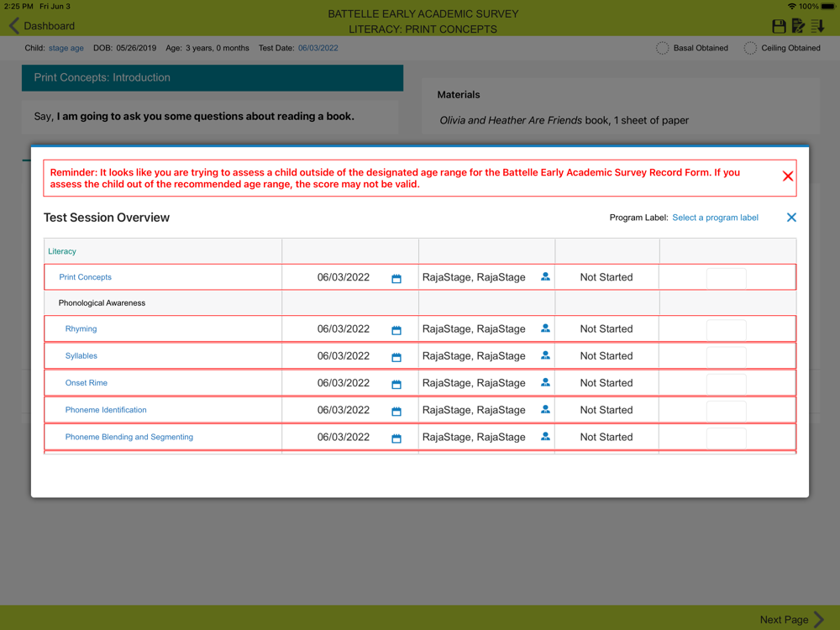Tap the list sort-down icon in header

coord(817,26)
